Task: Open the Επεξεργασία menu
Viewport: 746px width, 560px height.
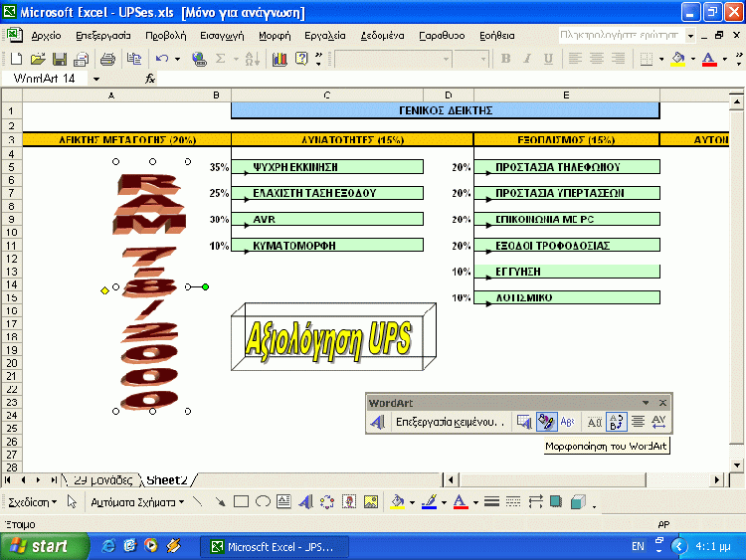Action: [103, 36]
